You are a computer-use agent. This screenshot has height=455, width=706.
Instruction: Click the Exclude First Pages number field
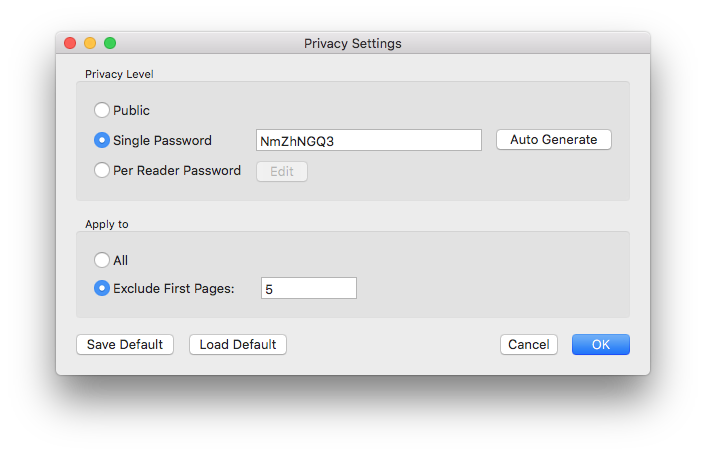click(309, 288)
